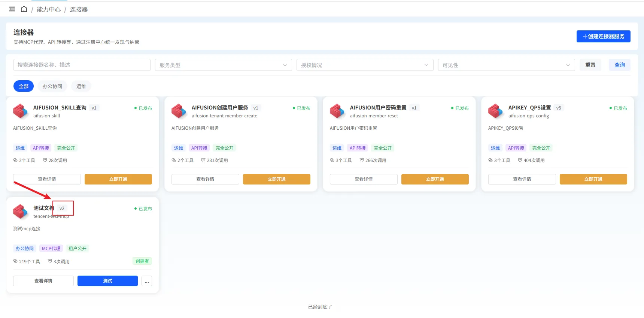The image size is (644, 318).
Task: Click the APIKEY_QPS设置 card logo icon
Action: click(x=496, y=111)
